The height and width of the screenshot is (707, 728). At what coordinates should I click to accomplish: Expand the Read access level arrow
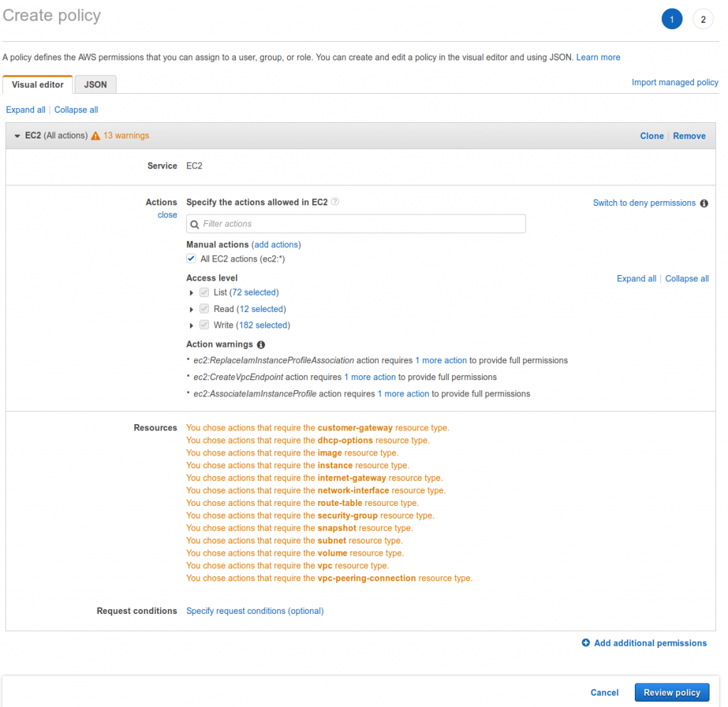pyautogui.click(x=191, y=309)
